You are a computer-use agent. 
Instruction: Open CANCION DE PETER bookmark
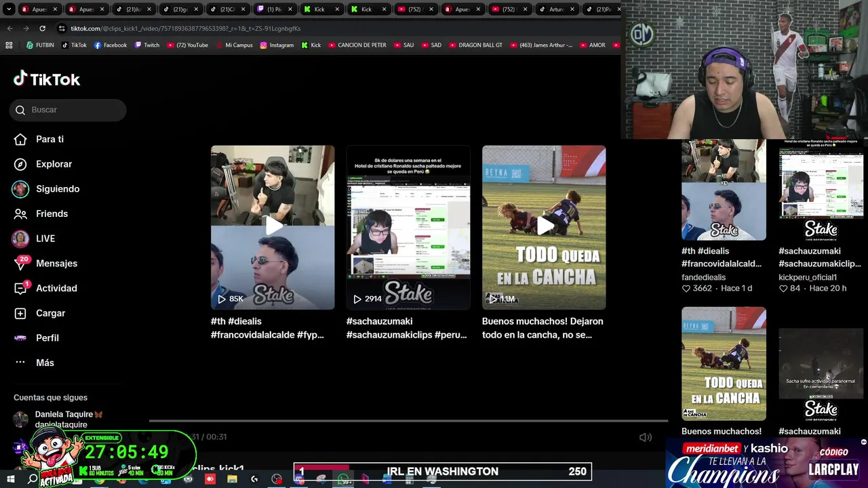click(x=357, y=45)
